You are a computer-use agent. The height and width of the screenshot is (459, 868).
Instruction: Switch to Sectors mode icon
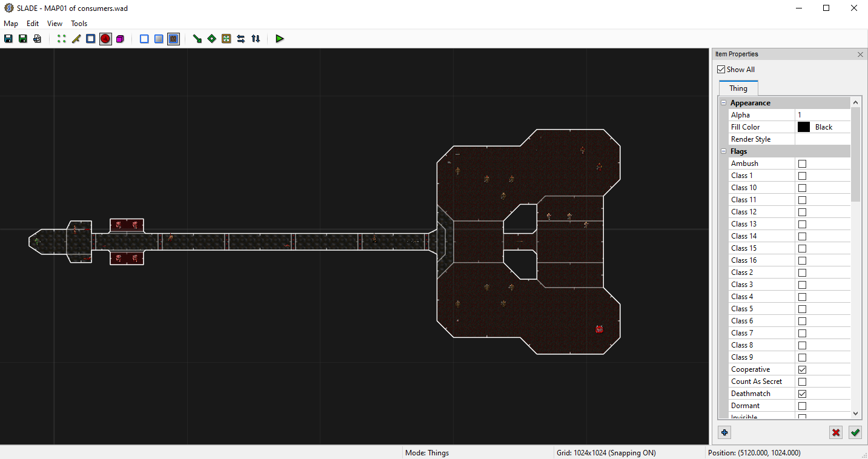point(91,39)
